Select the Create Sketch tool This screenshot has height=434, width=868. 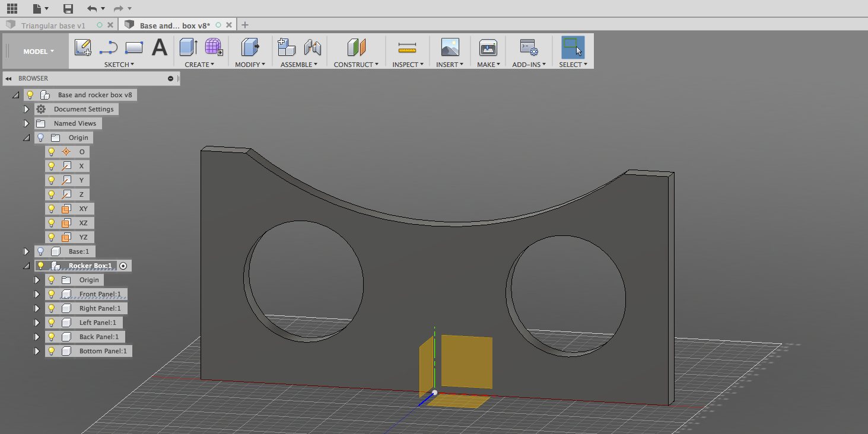pyautogui.click(x=82, y=47)
